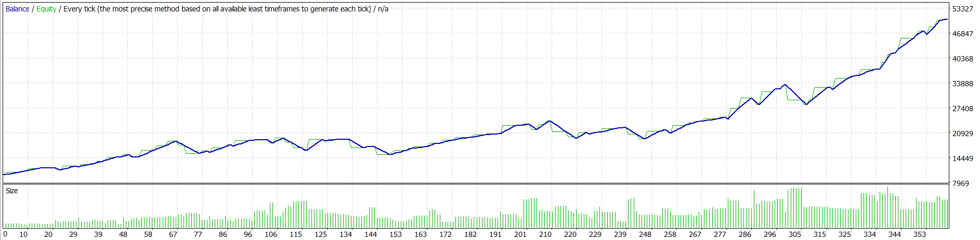Click x-axis label 125

click(321, 234)
